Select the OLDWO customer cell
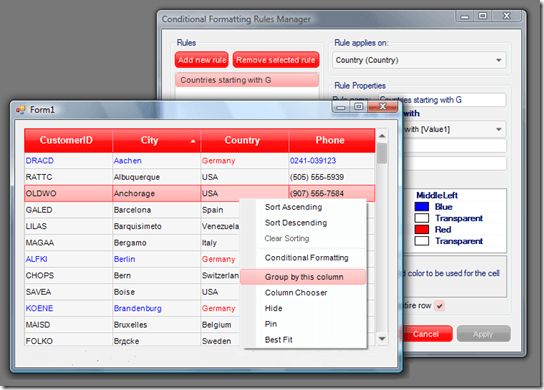 pyautogui.click(x=68, y=193)
